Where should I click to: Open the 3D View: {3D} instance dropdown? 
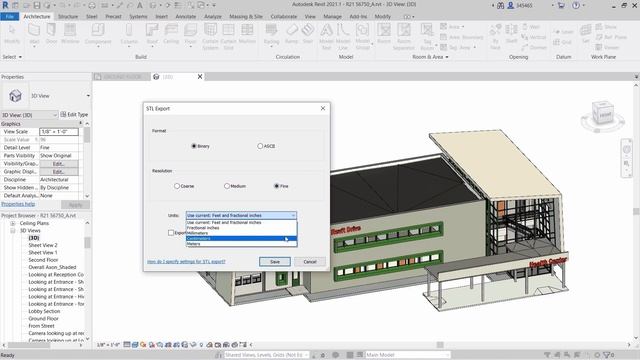click(29, 115)
